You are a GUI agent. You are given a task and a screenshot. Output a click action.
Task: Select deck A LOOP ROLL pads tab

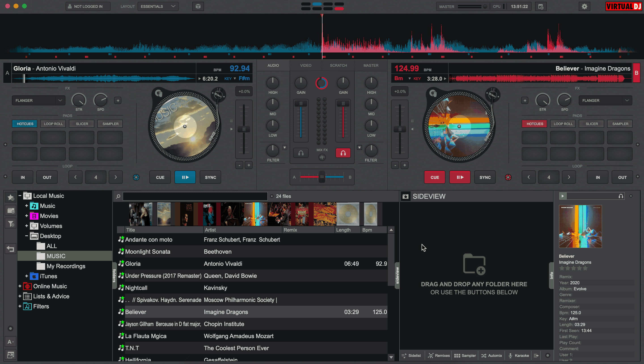click(x=53, y=124)
